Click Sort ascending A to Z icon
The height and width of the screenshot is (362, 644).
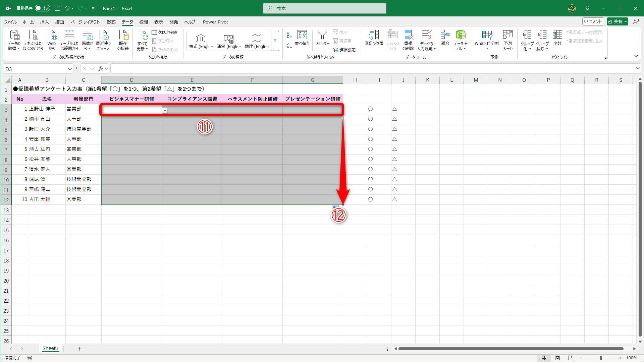tap(289, 35)
